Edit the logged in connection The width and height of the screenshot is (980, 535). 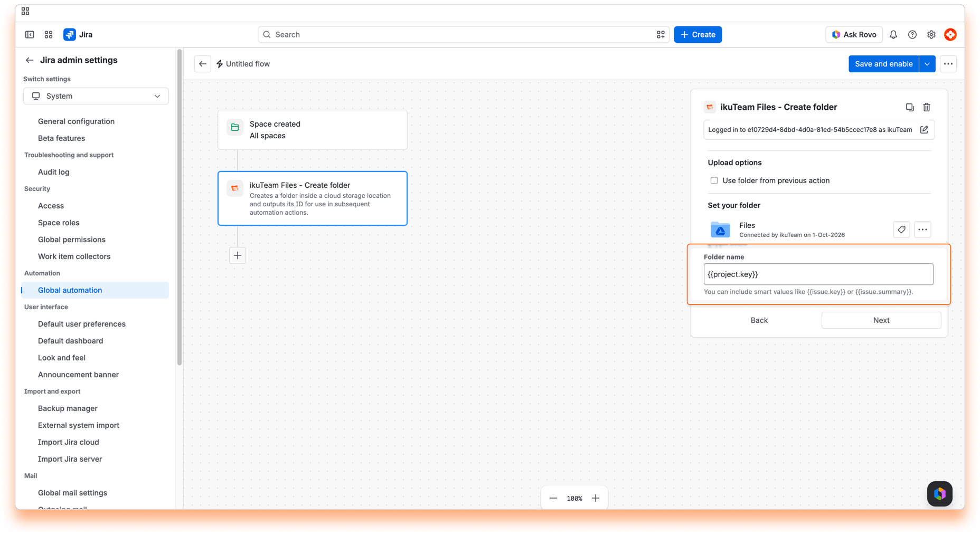click(924, 130)
